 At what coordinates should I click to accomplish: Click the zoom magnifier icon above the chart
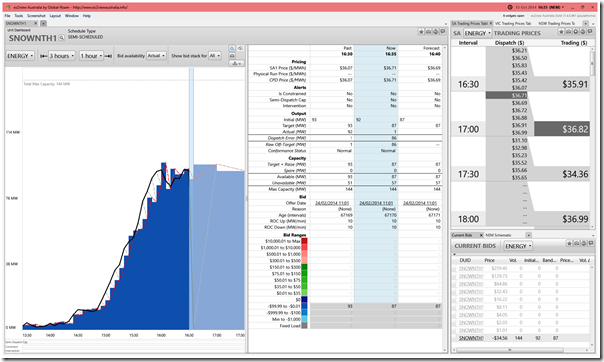click(232, 48)
